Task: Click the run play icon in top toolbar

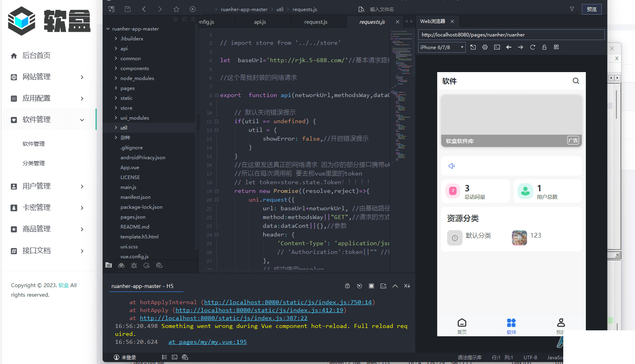Action: coord(193,9)
